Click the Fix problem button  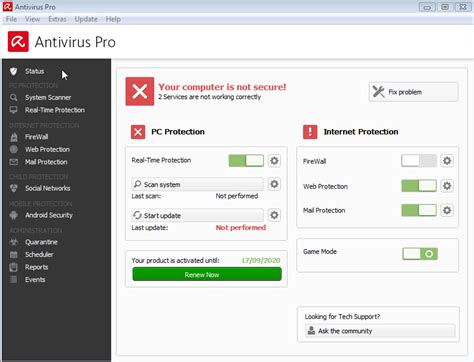413,92
